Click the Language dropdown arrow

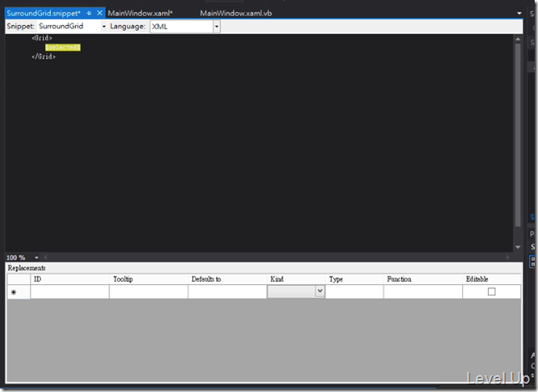(216, 27)
